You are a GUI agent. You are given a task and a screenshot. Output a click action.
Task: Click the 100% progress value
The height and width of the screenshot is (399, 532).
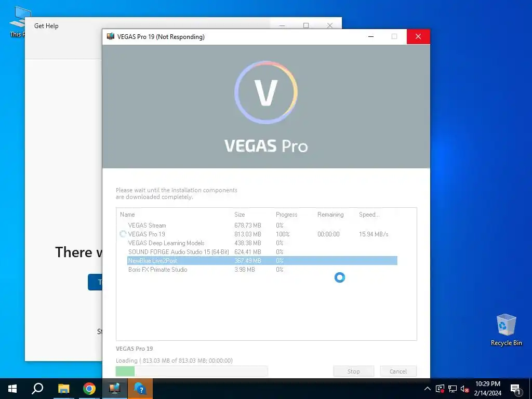(283, 234)
